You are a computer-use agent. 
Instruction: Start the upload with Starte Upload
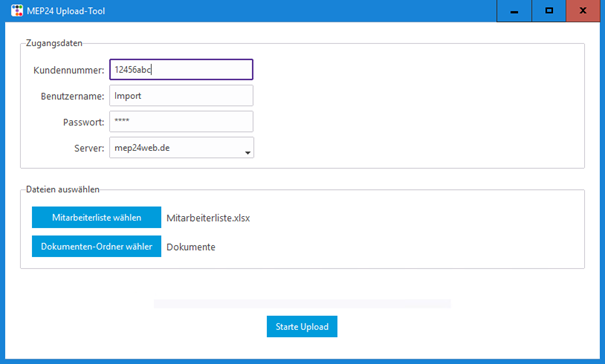[302, 327]
